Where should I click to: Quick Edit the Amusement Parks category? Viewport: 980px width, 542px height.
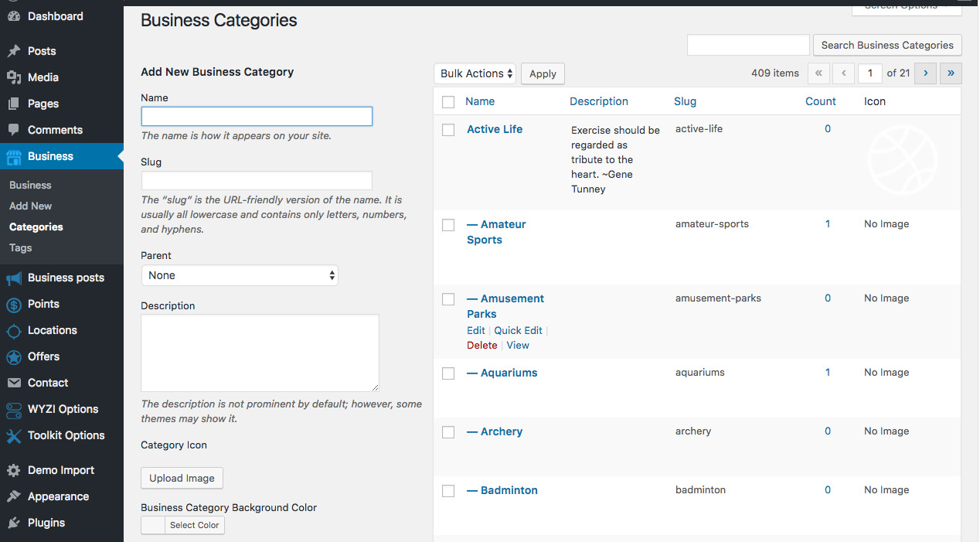tap(519, 330)
